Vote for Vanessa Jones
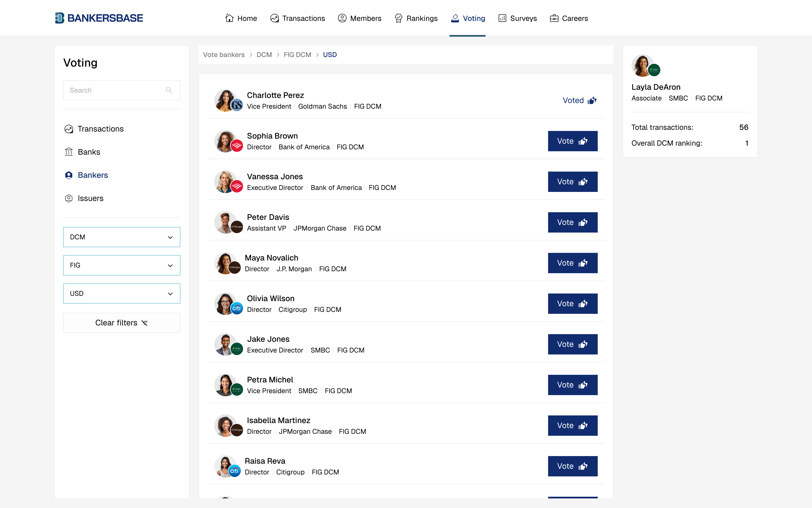The width and height of the screenshot is (812, 508). click(573, 182)
